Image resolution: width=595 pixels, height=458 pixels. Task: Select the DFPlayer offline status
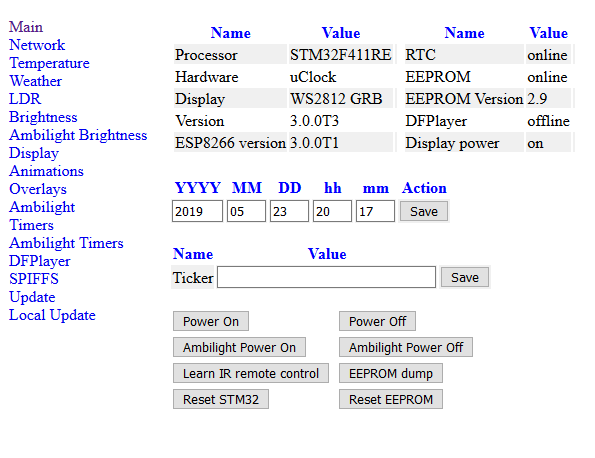coord(548,121)
